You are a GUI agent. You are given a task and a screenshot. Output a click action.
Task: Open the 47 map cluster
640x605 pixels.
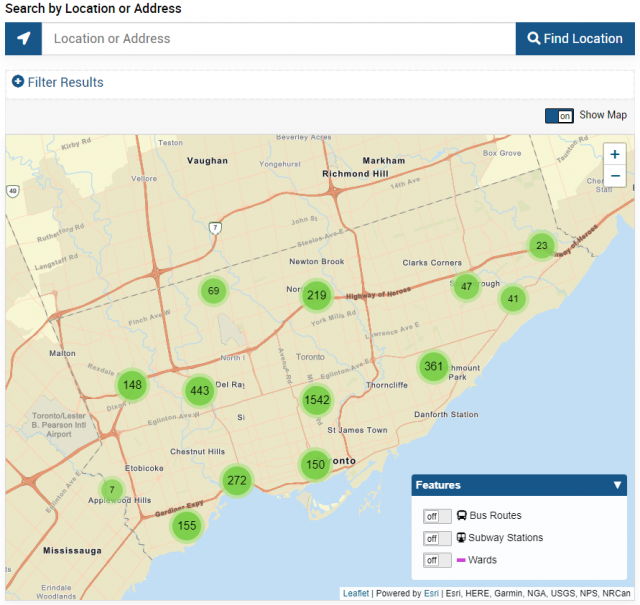click(466, 287)
